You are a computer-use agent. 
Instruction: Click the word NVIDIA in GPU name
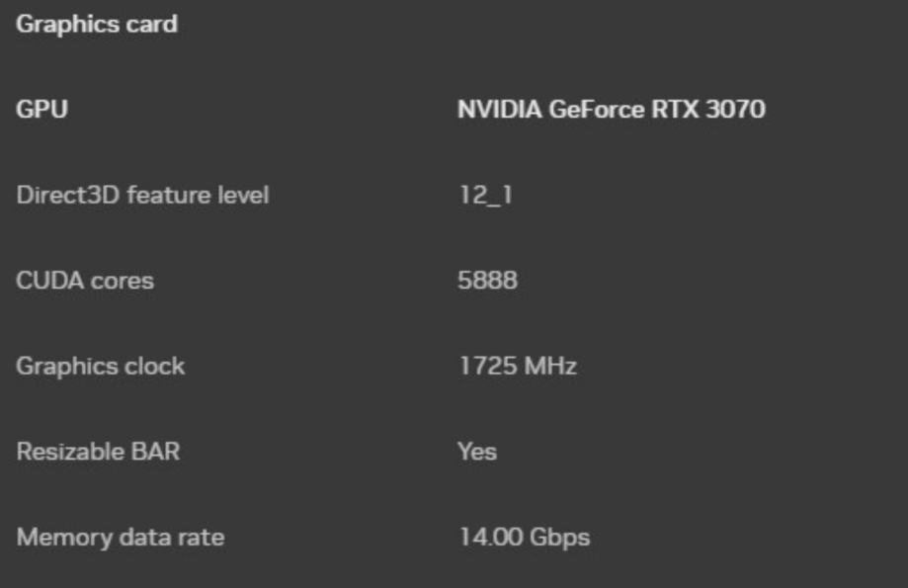coord(500,110)
